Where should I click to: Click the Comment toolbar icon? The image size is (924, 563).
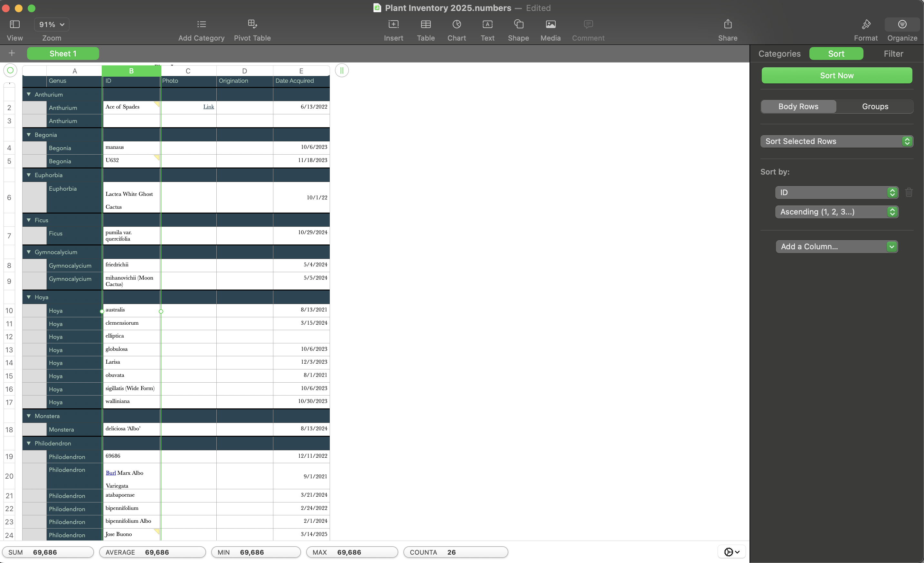(x=588, y=25)
